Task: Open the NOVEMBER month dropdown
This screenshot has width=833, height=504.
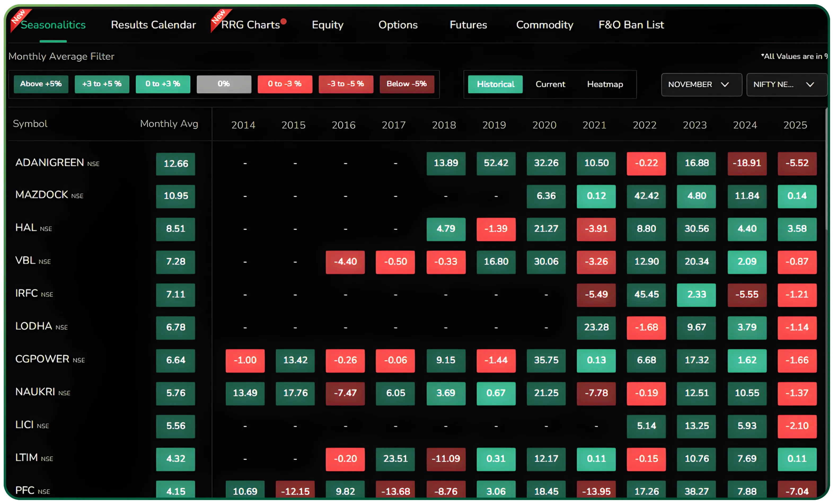Action: tap(701, 85)
